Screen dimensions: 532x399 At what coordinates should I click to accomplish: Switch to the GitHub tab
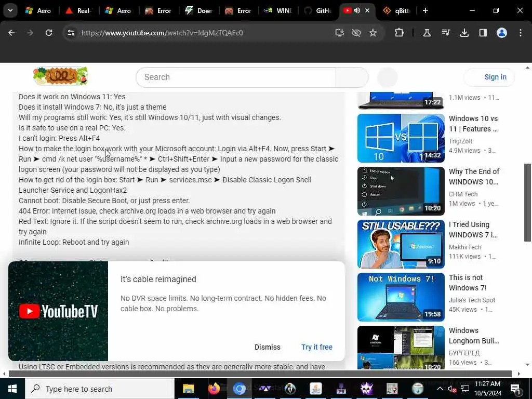coord(318,10)
